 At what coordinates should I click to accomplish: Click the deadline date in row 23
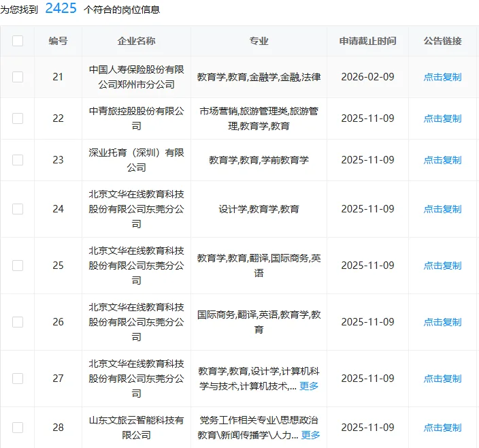click(x=368, y=160)
